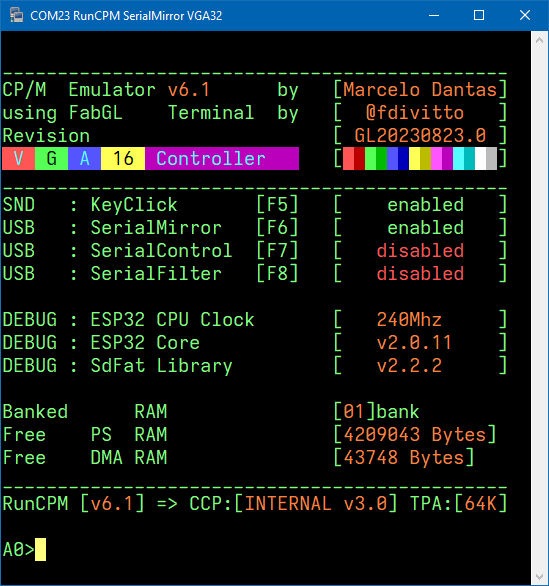Screen dimensions: 549x586
Task: Click the 'KeyClick' label in SND row
Action: [x=134, y=204]
